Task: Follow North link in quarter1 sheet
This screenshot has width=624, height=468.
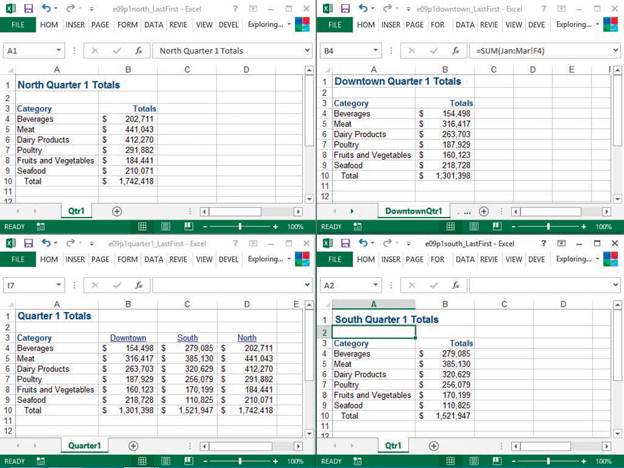Action: tap(247, 338)
